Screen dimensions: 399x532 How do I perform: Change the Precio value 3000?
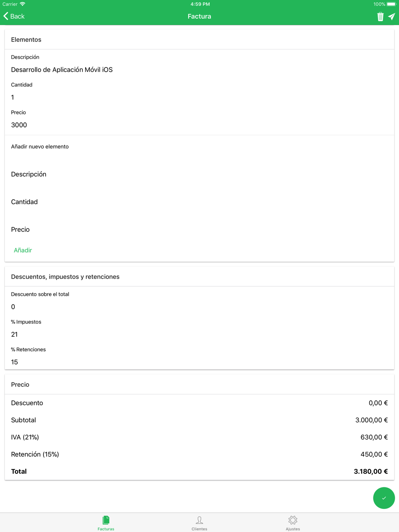(199, 125)
